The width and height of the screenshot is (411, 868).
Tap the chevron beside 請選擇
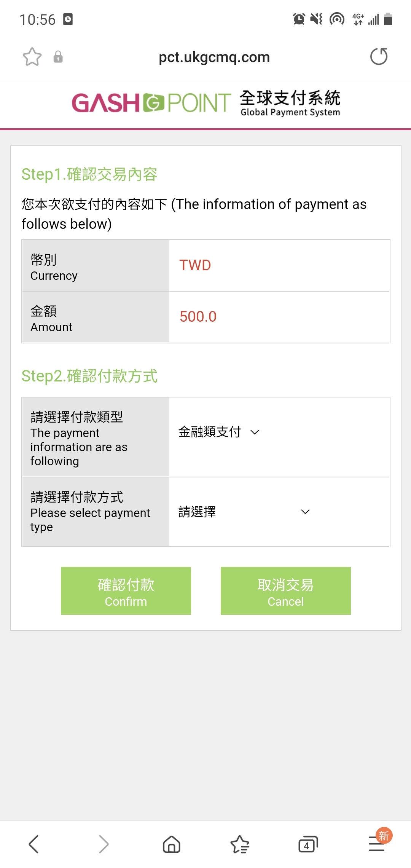click(x=305, y=512)
